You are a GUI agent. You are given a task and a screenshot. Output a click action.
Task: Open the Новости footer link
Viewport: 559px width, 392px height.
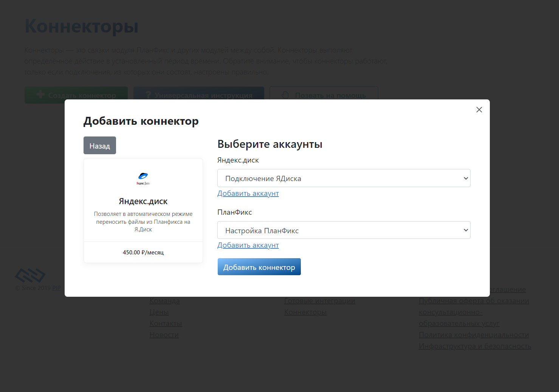click(164, 335)
